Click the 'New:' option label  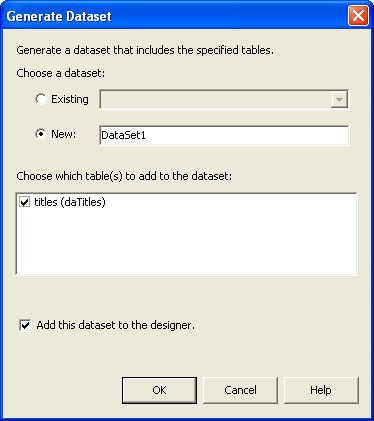click(x=63, y=134)
